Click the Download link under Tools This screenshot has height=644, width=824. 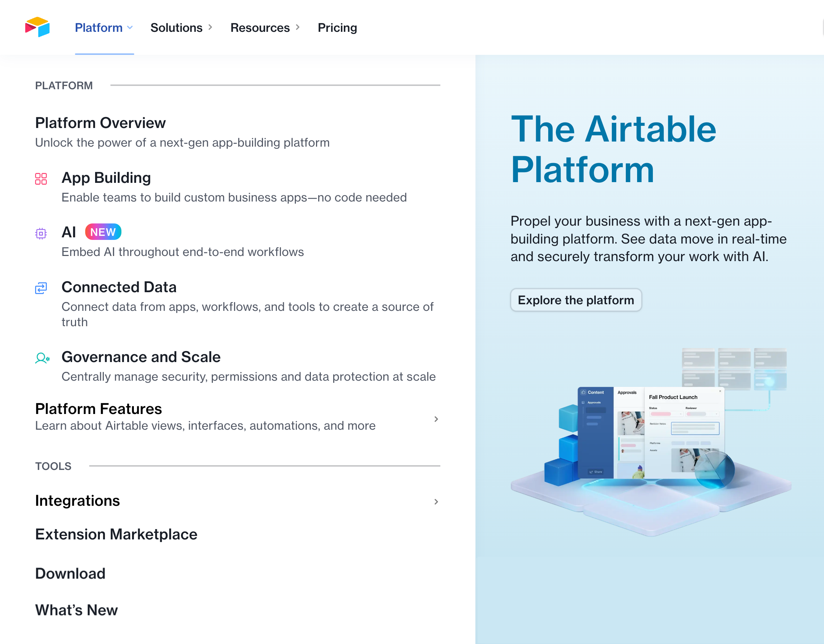[x=70, y=573]
